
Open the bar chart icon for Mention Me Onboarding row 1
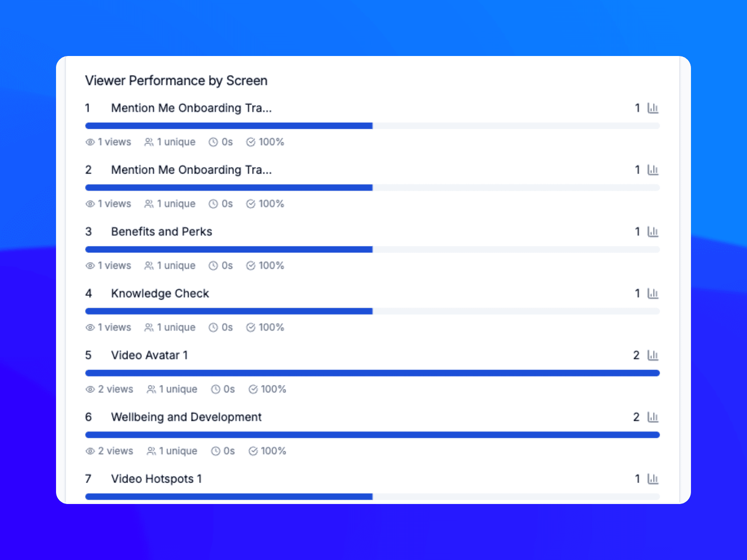653,108
